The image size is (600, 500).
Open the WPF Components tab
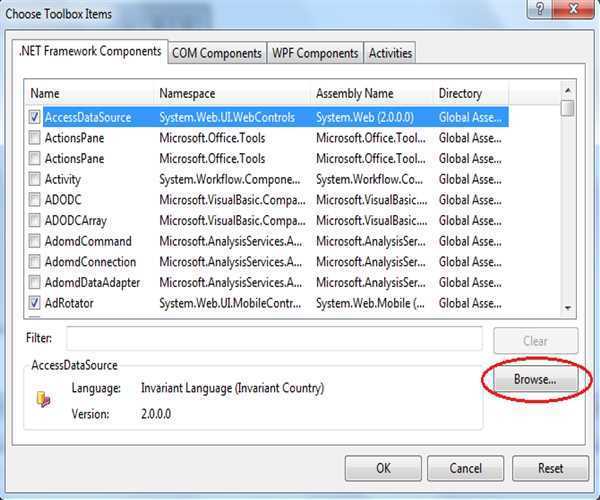[314, 53]
